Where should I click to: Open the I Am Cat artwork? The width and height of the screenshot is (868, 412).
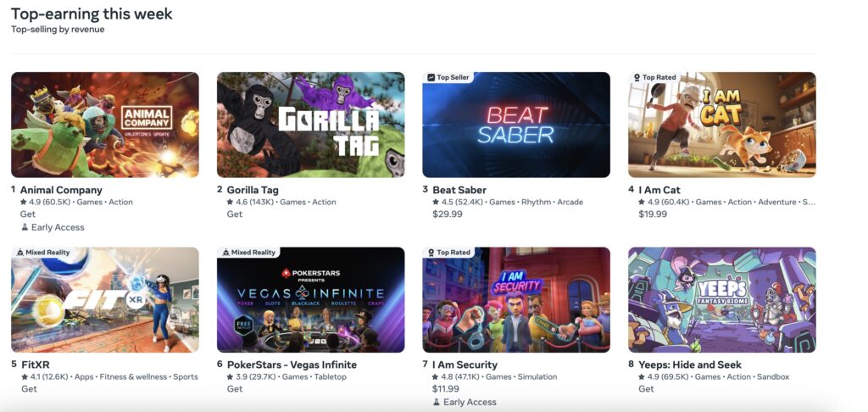[x=722, y=125]
